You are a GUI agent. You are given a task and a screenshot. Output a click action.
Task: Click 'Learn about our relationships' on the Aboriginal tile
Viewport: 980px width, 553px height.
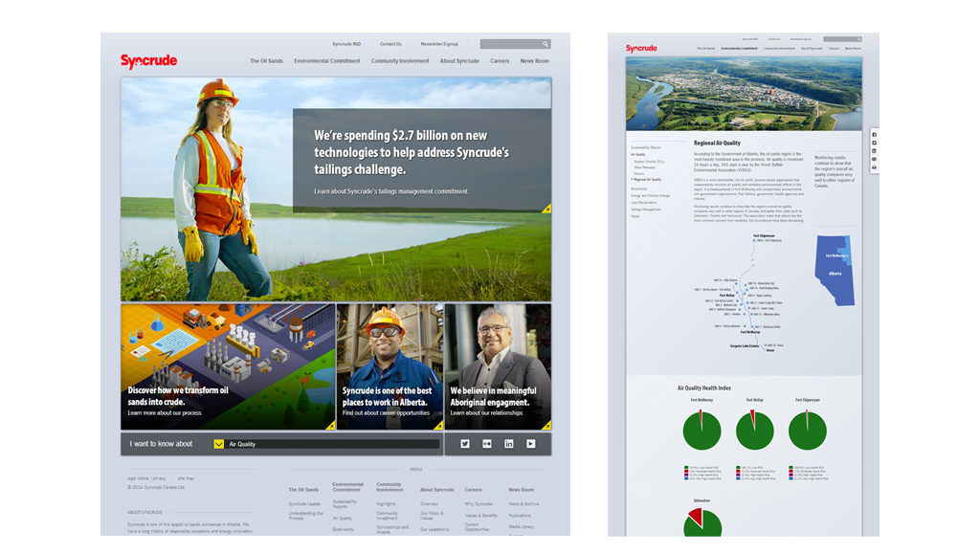pyautogui.click(x=486, y=413)
